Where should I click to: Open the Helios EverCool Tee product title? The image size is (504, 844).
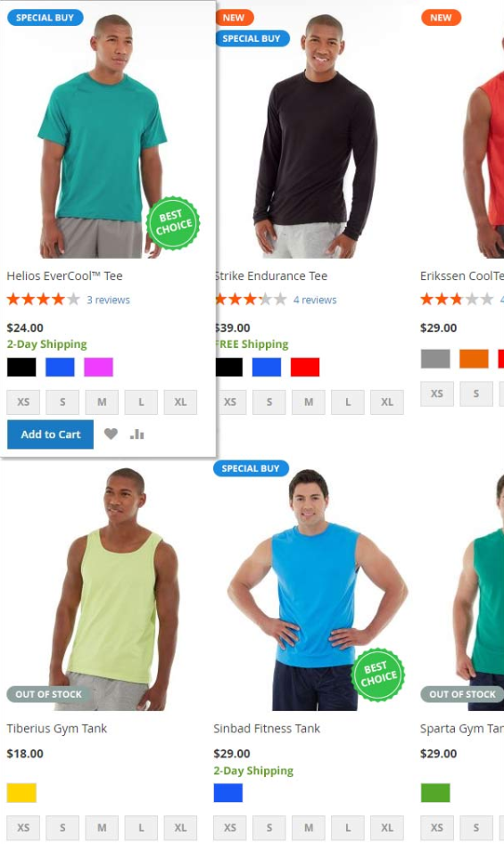[64, 277]
